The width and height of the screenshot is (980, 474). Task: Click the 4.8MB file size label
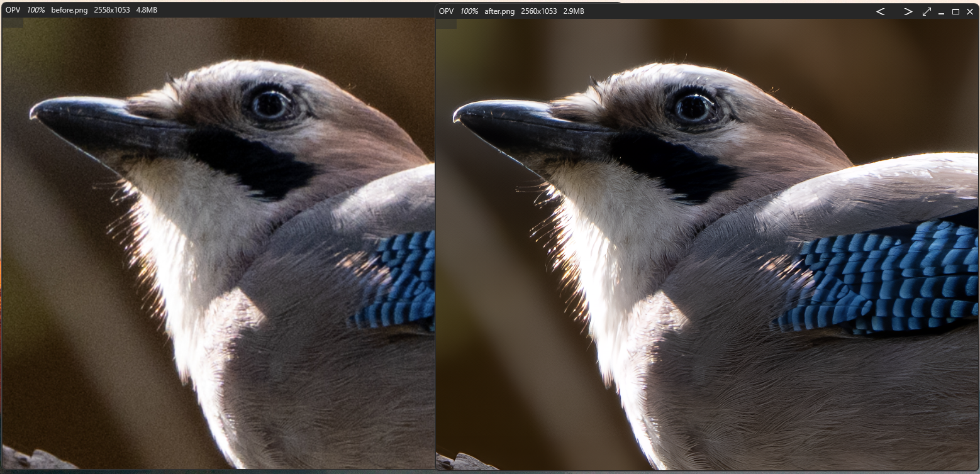tap(147, 10)
